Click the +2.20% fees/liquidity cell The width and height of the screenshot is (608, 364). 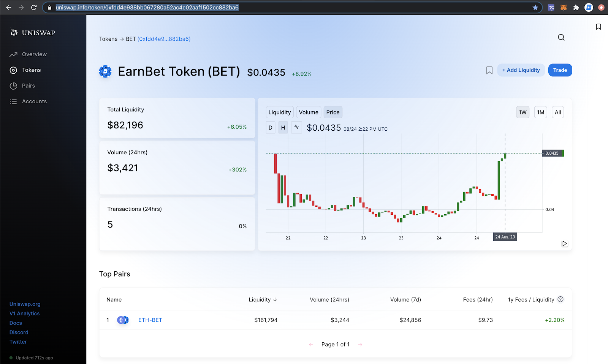pos(555,320)
